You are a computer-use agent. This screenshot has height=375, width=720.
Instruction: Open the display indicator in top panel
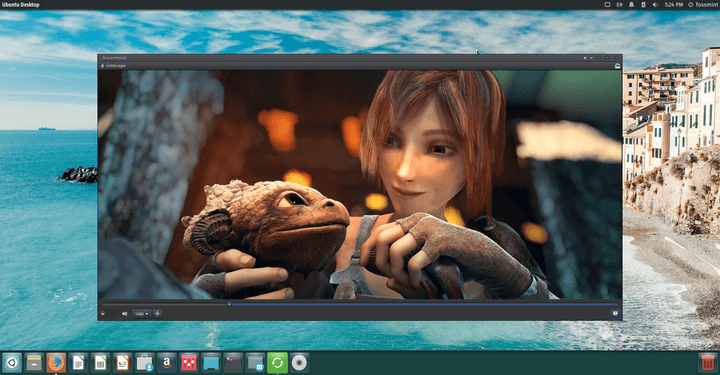pyautogui.click(x=607, y=5)
